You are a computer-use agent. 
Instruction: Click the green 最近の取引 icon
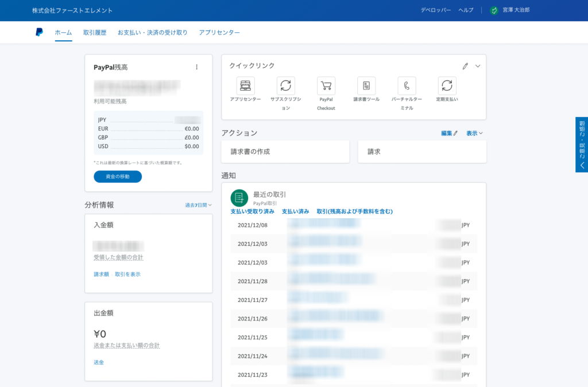pos(239,198)
